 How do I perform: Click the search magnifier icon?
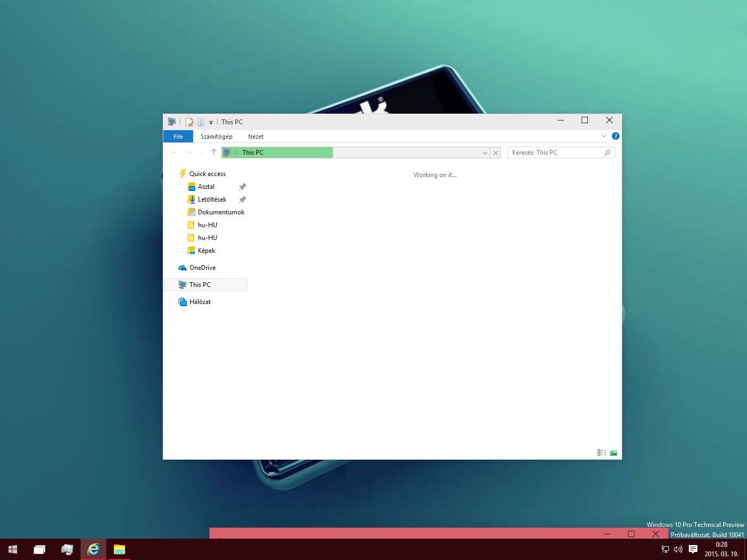pos(607,153)
